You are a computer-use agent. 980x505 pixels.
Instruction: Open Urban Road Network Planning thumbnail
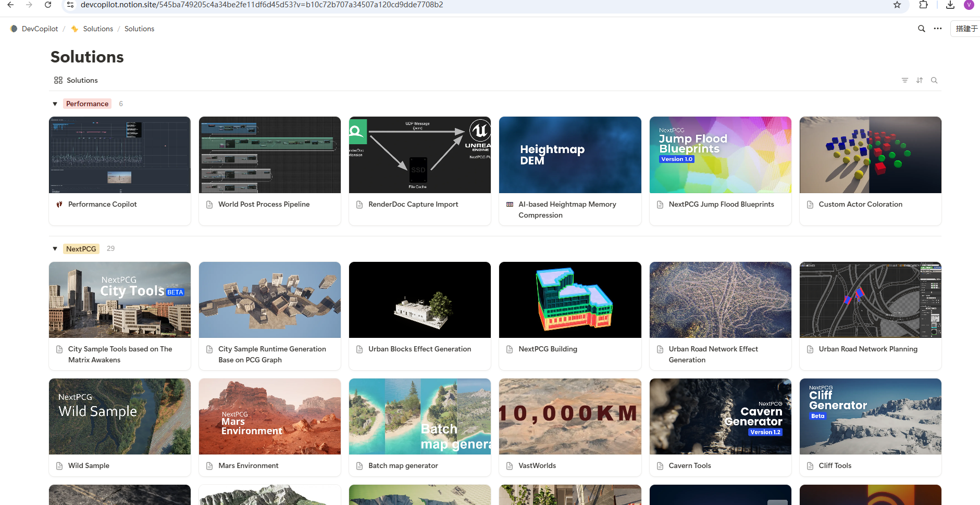click(870, 300)
